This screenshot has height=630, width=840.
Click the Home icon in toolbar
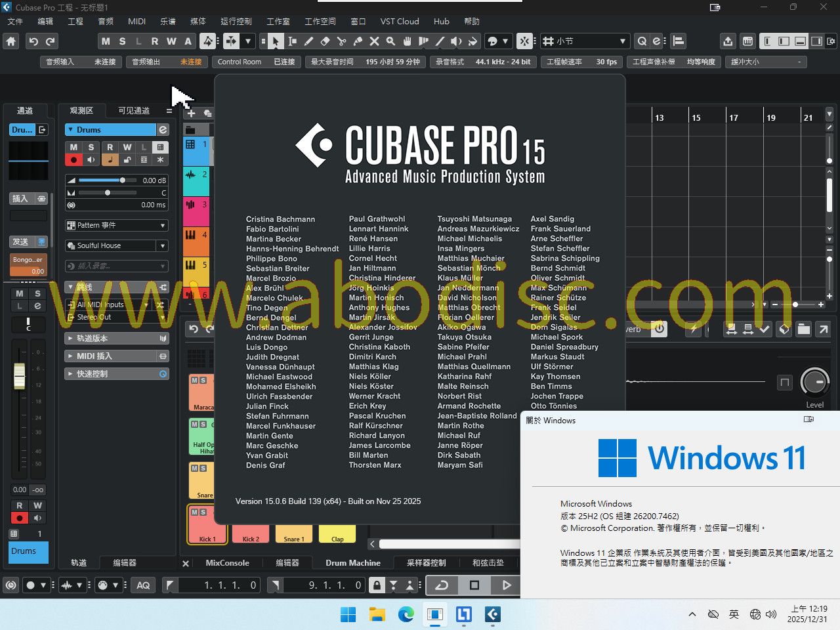coord(11,41)
